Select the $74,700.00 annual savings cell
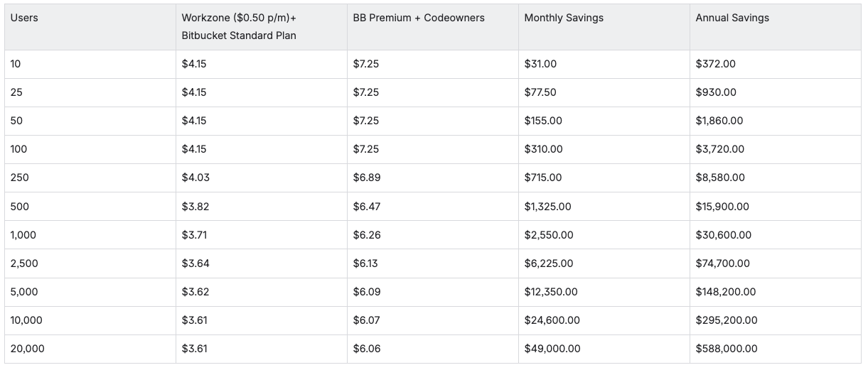This screenshot has height=370, width=868. click(722, 263)
